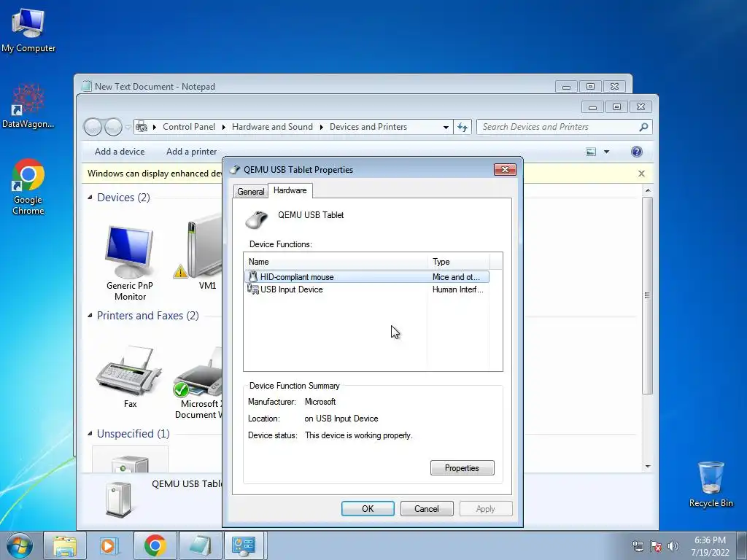
Task: Open address bar history dropdown
Action: click(446, 127)
